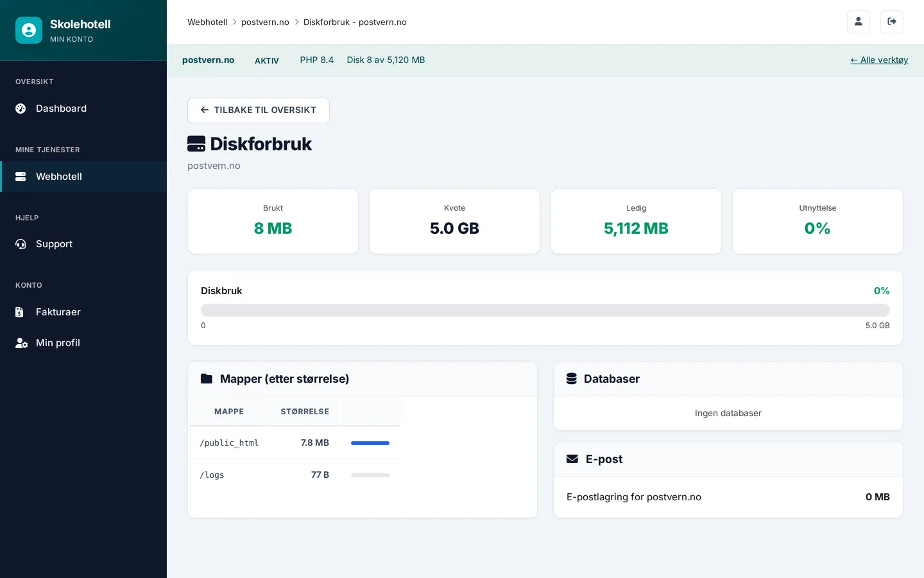Click the Support headset icon
Viewport: 924px width, 578px height.
(x=21, y=244)
